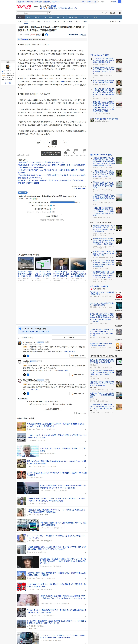Viewport: 138px width, 644px height.
Task: Click the Yahoo! JAPAN News logo
Action: (27, 7)
